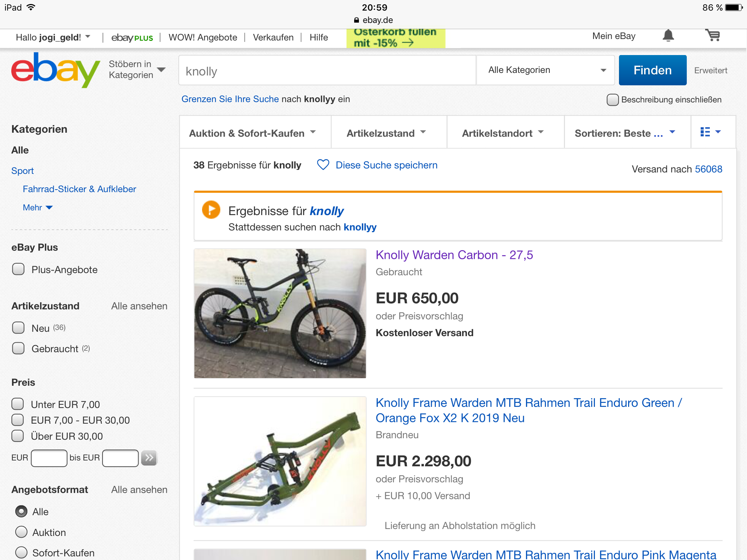Open the Alle Kategorien dropdown

click(545, 70)
